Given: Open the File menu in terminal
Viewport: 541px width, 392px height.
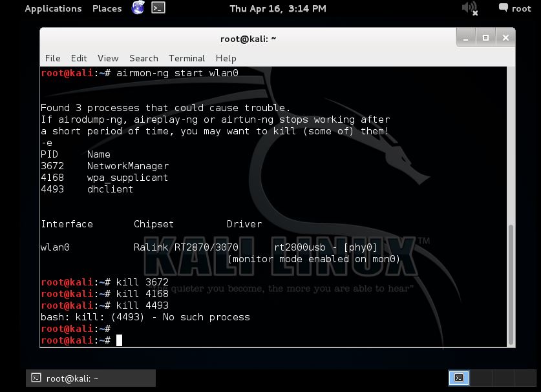Looking at the screenshot, I should point(53,58).
